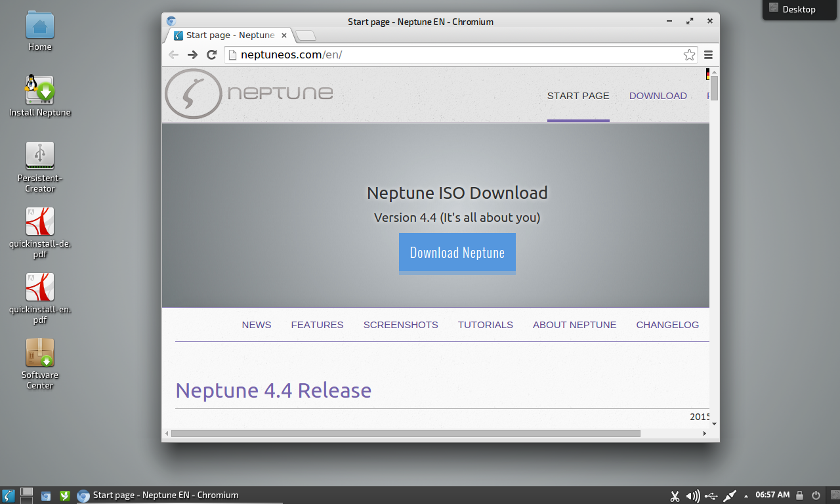The height and width of the screenshot is (504, 840).
Task: Open the power/leave button in taskbar
Action: click(x=816, y=495)
